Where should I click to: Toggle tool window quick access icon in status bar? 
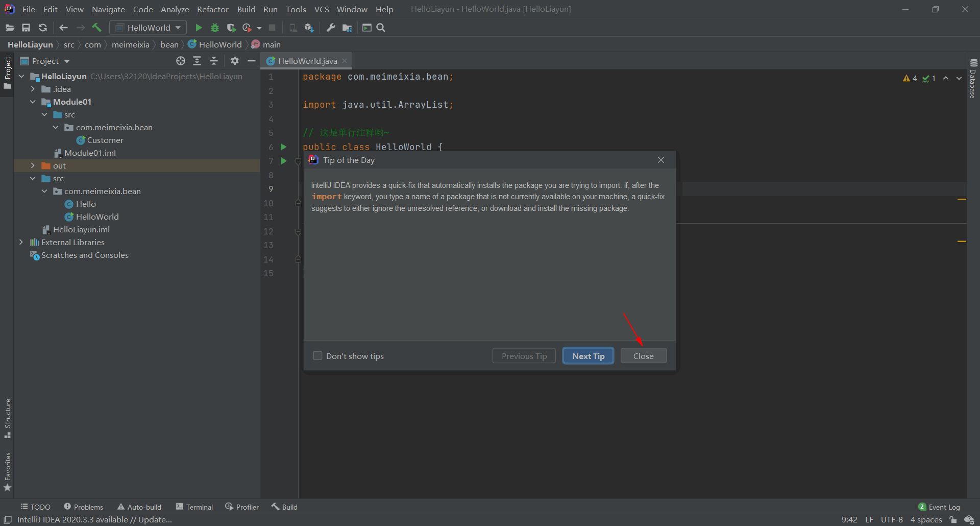8,519
